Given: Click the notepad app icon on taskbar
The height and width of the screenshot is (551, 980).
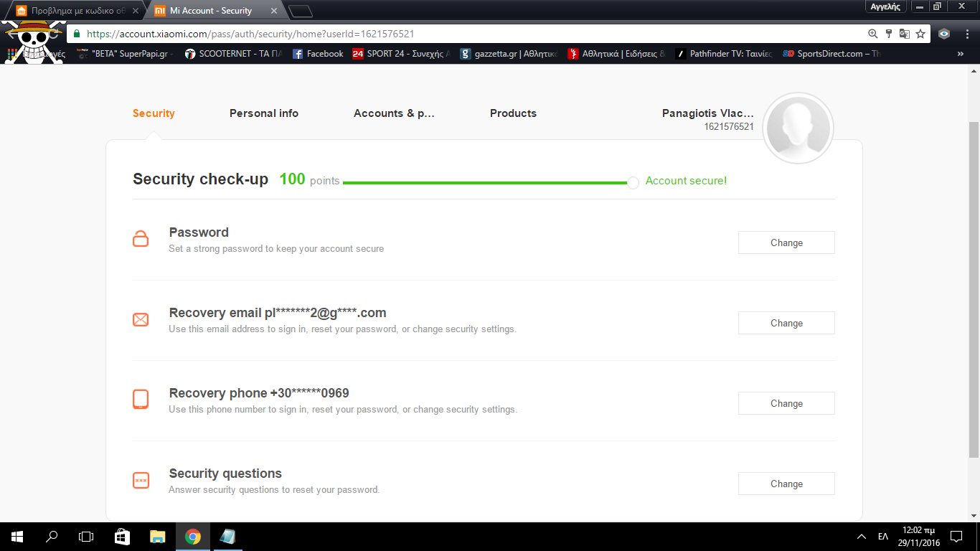Looking at the screenshot, I should click(x=227, y=537).
